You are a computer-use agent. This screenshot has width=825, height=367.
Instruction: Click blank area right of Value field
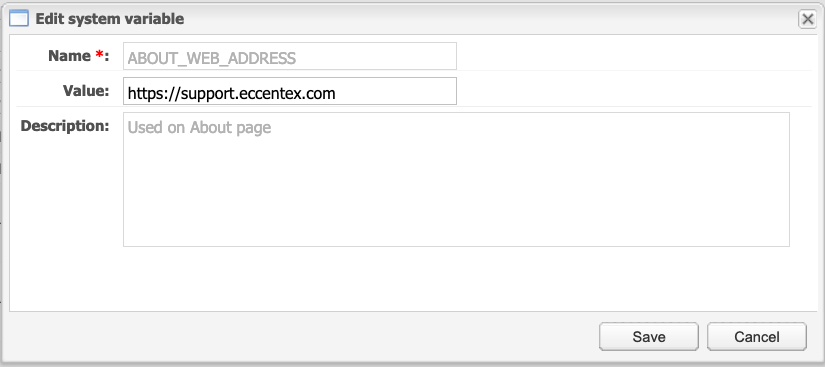(631, 91)
